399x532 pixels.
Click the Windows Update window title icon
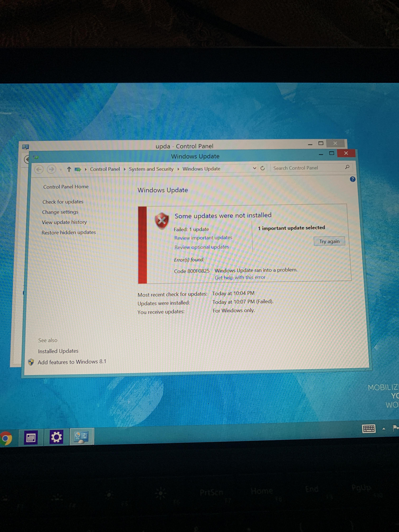pyautogui.click(x=36, y=158)
